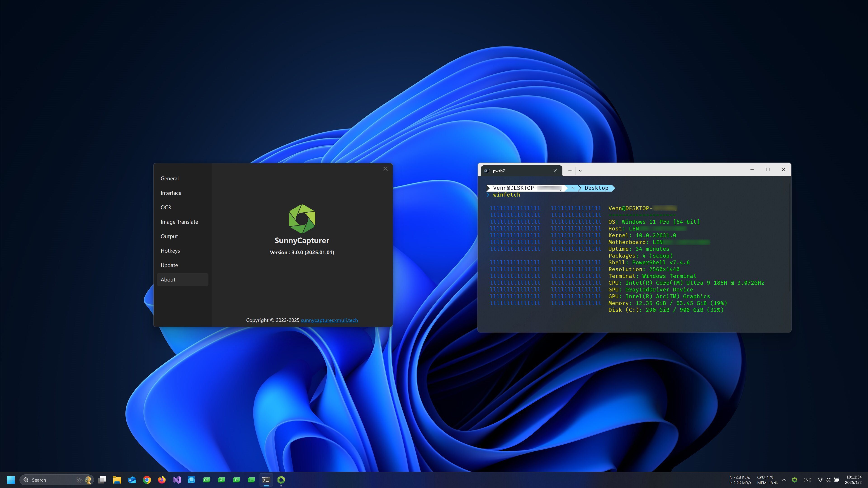Open the OCR settings section
This screenshot has height=488, width=868.
[x=182, y=207]
